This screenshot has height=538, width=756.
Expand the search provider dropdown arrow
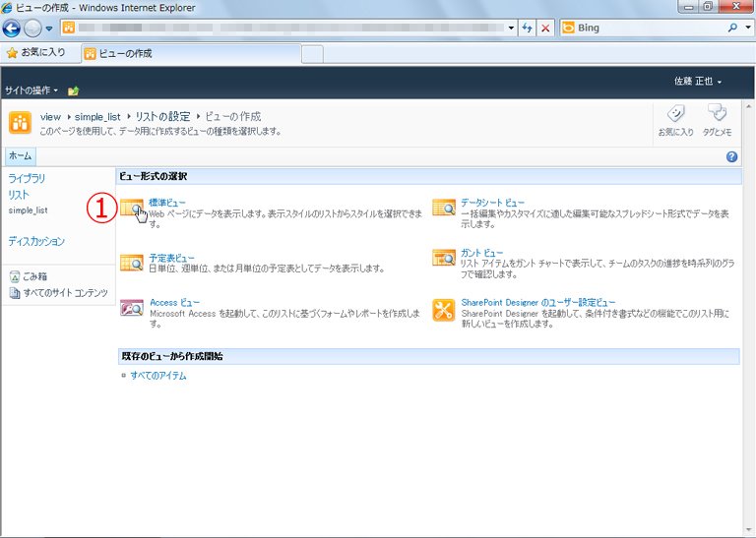[748, 28]
